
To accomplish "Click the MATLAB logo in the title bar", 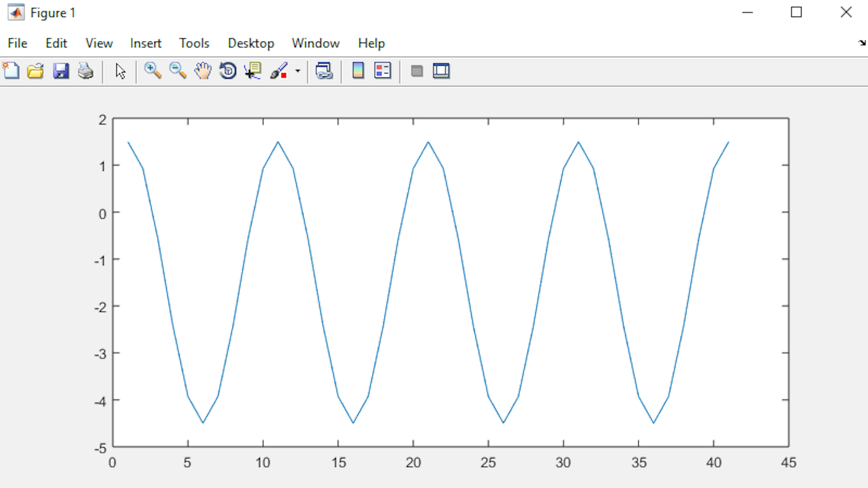I will point(16,12).
